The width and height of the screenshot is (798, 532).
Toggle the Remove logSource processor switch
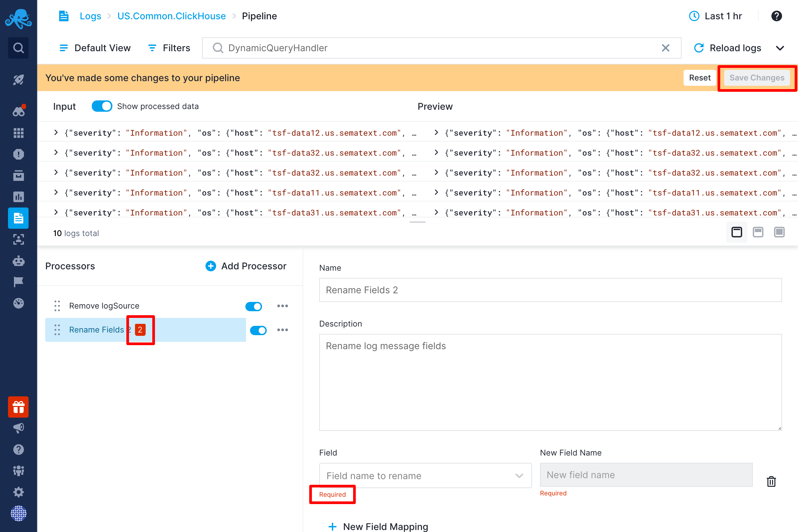(254, 306)
